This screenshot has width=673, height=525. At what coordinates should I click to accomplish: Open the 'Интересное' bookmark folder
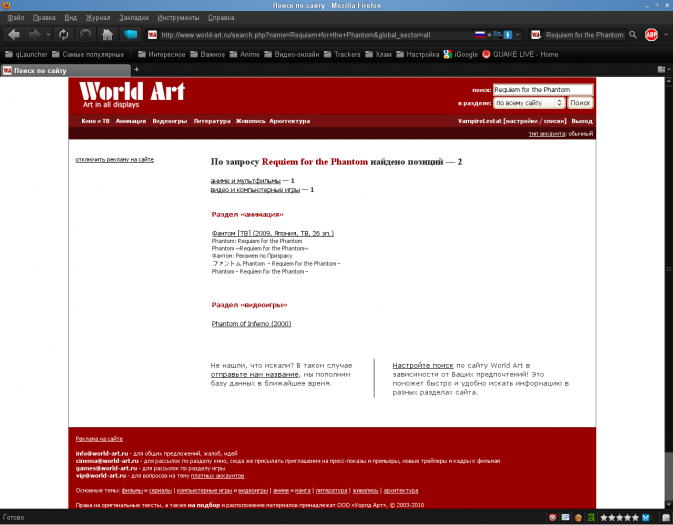point(161,55)
